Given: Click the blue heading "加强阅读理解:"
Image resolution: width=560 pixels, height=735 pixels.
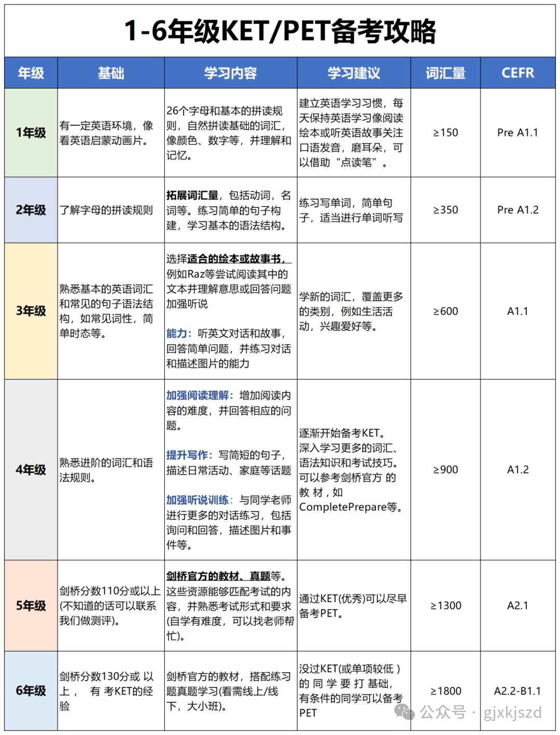Looking at the screenshot, I should (200, 395).
